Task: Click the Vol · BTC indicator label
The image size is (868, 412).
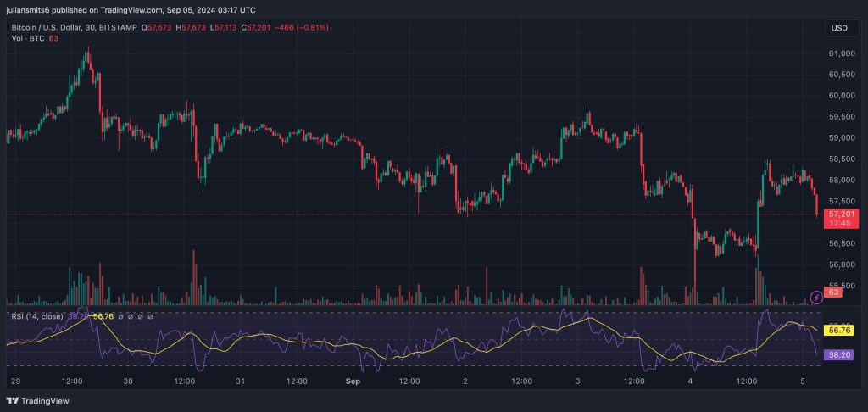Action: pyautogui.click(x=26, y=39)
